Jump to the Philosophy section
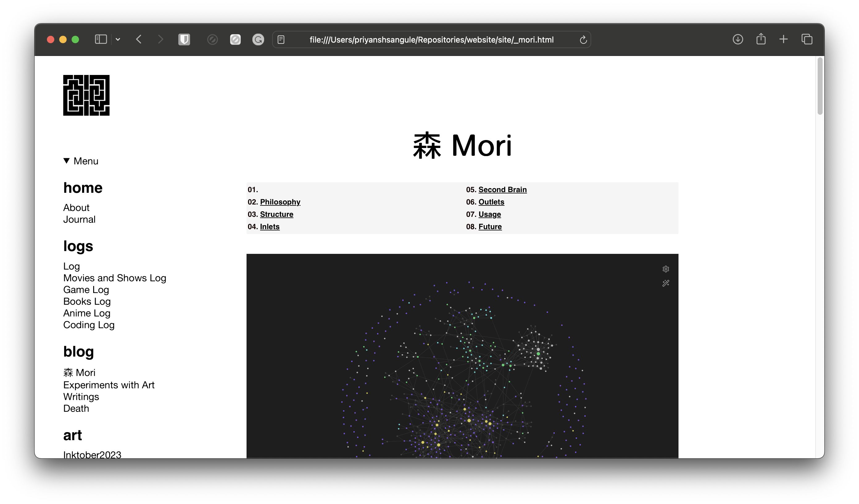 (280, 202)
